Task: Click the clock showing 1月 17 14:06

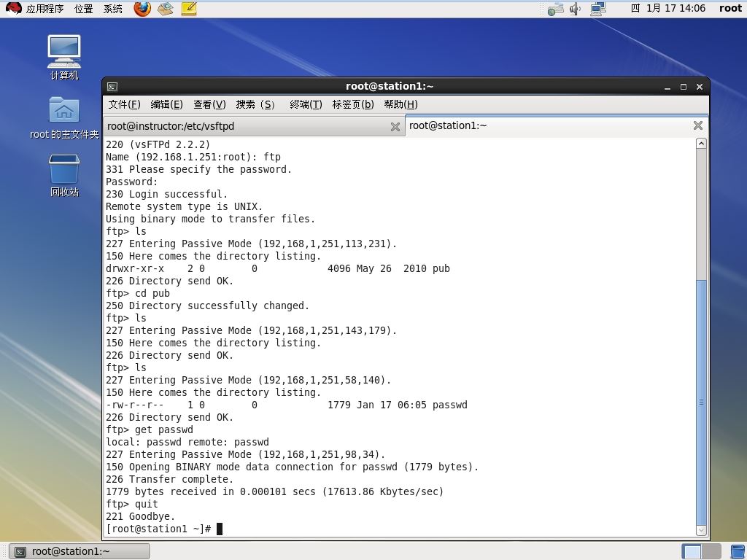Action: pyautogui.click(x=668, y=8)
